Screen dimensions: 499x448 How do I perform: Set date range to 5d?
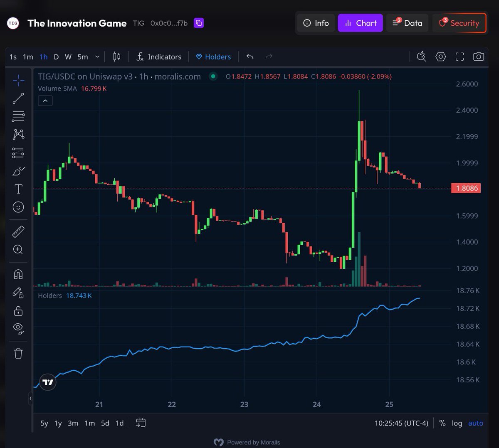tap(105, 423)
